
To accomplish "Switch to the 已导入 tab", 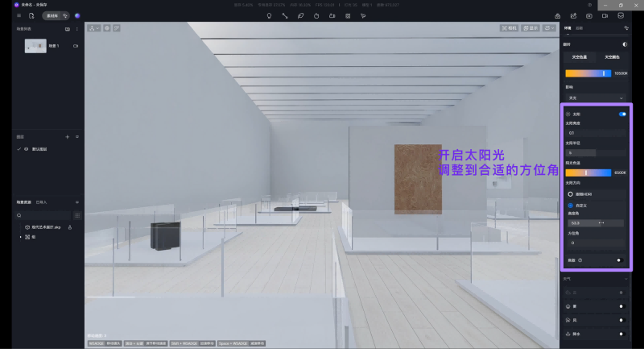I will pyautogui.click(x=41, y=202).
